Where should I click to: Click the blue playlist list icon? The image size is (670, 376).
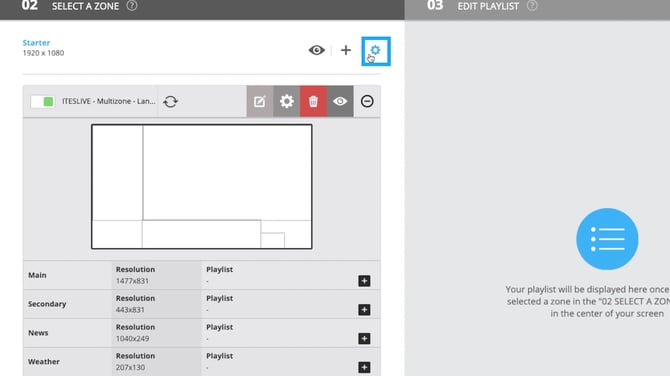coord(607,239)
